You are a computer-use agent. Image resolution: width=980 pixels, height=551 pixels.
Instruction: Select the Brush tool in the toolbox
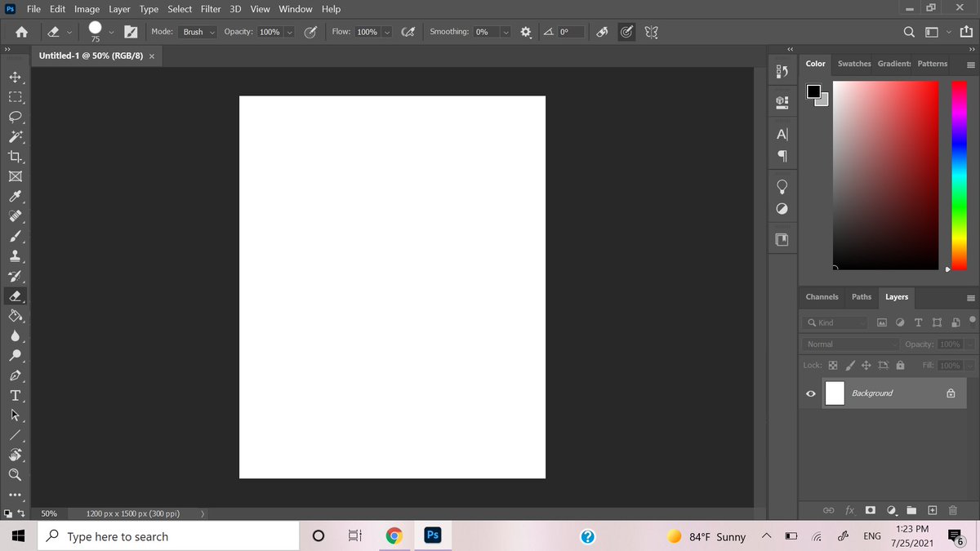[15, 237]
